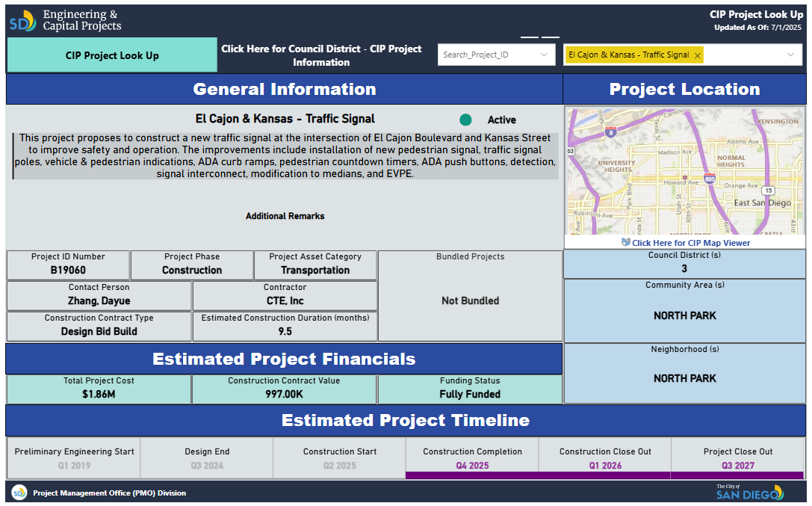This screenshot has width=812, height=506.
Task: Expand the project name dropdown chevron
Action: click(x=790, y=55)
